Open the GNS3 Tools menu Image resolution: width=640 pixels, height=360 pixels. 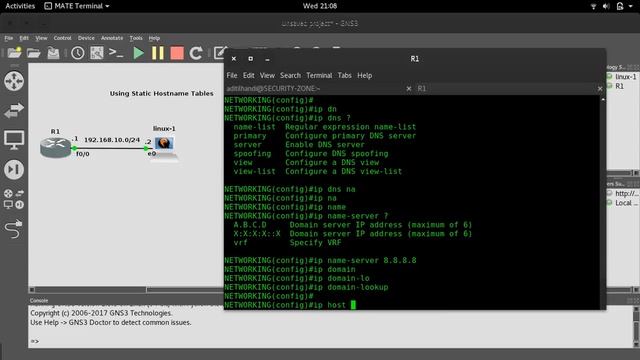136,38
